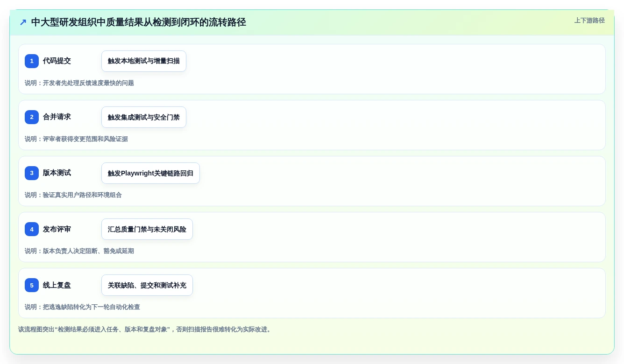
Task: Click the 触发Playwright关键链路回归 box
Action: [150, 173]
